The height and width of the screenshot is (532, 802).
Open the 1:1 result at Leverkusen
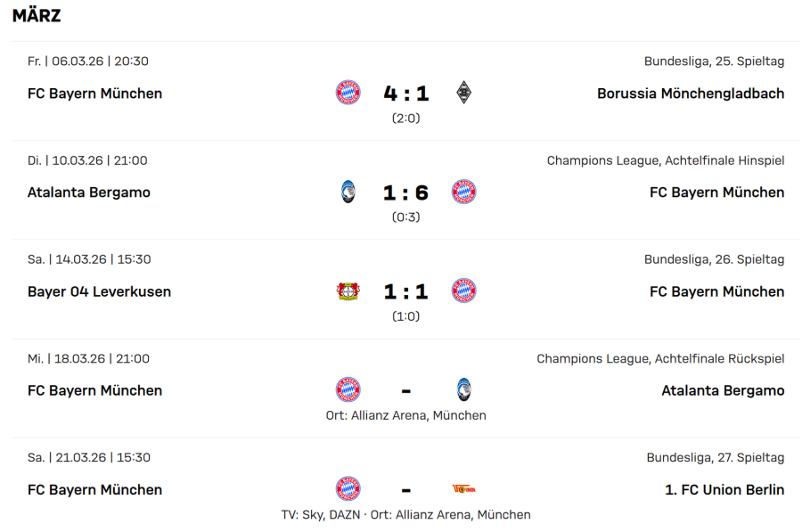pos(405,292)
